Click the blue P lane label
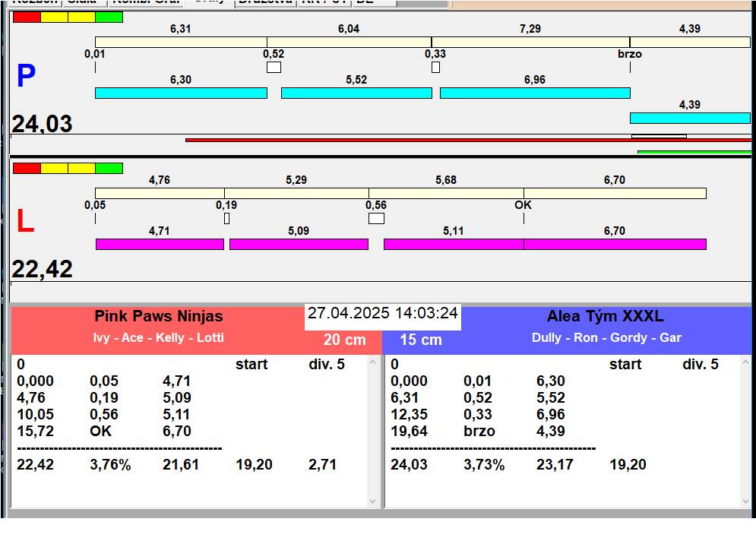 pos(26,76)
